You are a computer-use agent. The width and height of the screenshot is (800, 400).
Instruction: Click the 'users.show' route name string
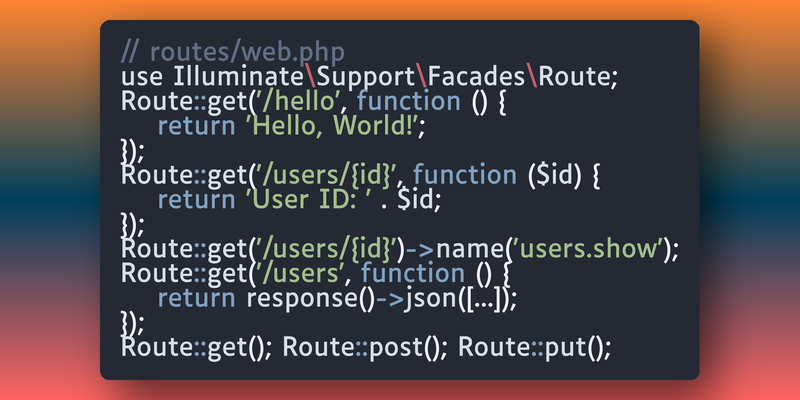(591, 248)
